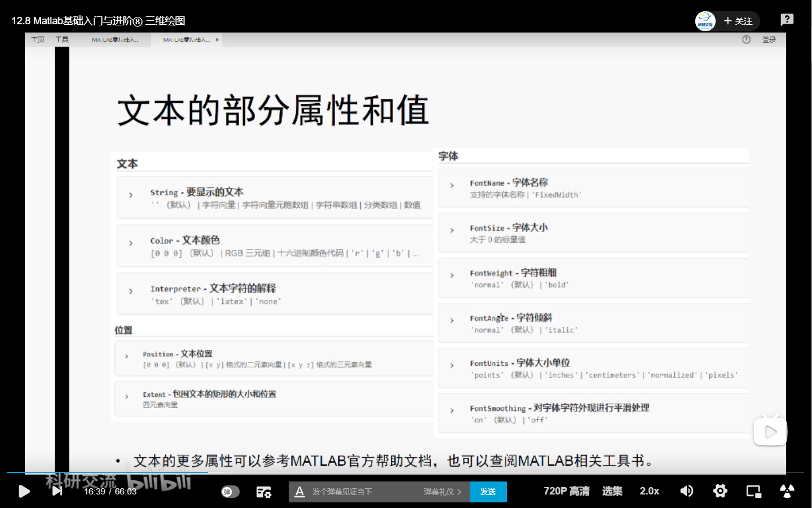Click the floating bilibili play icon
The height and width of the screenshot is (508, 812).
[770, 432]
